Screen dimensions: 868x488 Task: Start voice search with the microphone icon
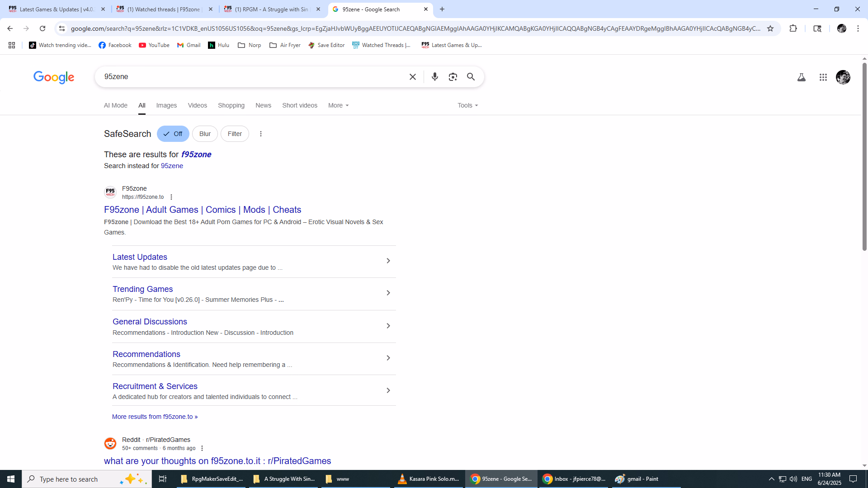[434, 77]
